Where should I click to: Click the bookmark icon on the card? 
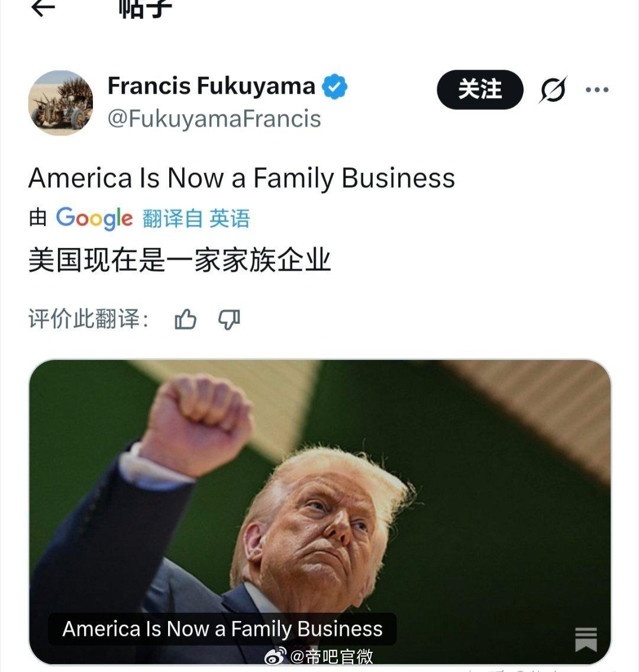click(x=586, y=639)
